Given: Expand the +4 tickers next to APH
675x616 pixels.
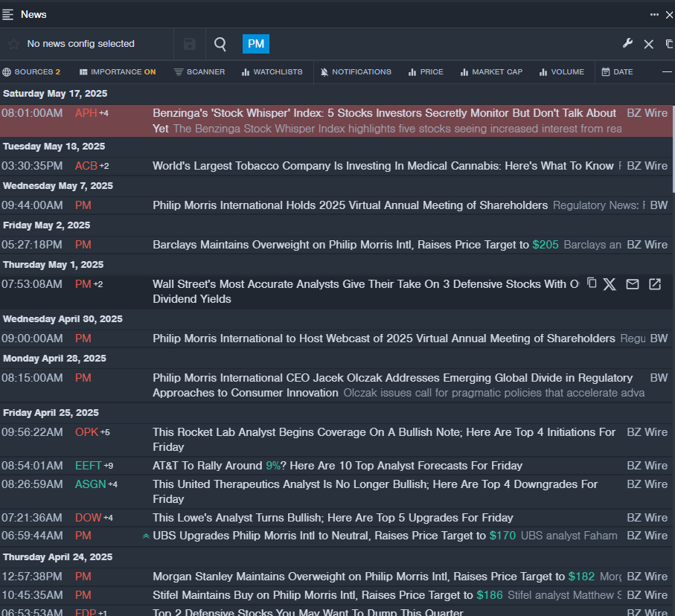Looking at the screenshot, I should pos(103,113).
